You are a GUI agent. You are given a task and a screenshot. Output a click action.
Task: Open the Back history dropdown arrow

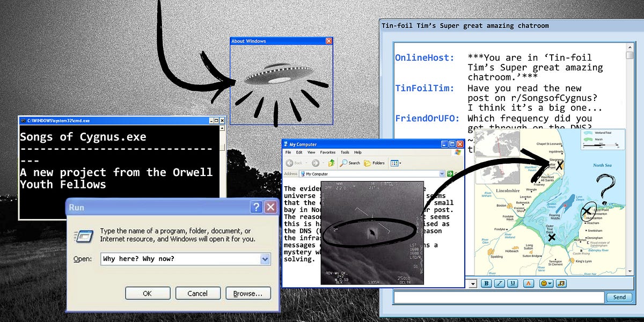coord(306,163)
